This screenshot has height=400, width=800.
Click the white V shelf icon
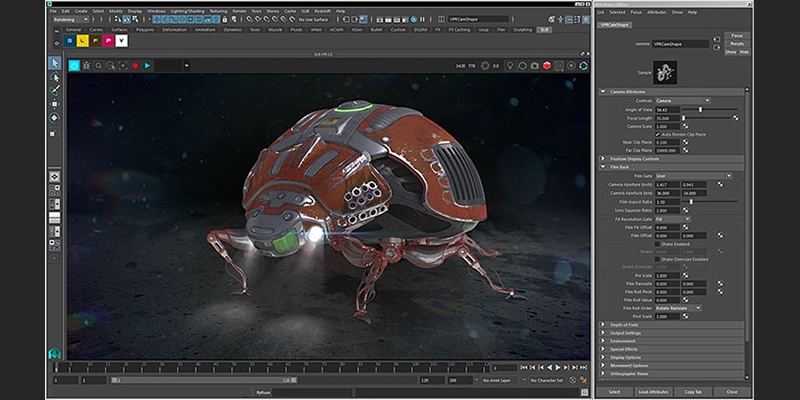click(121, 41)
